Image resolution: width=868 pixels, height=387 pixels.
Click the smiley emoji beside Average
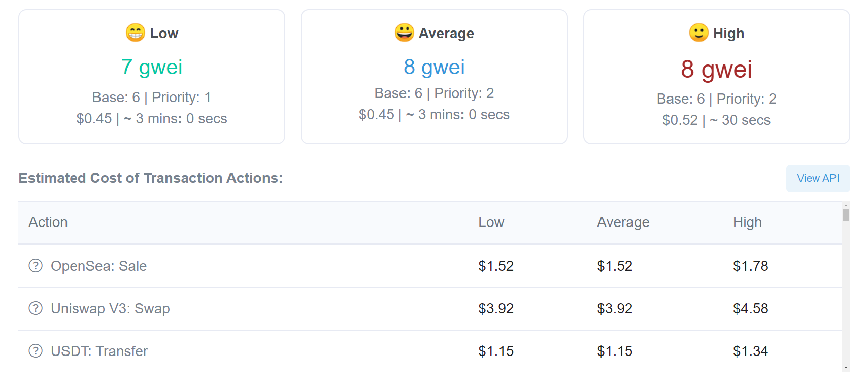[405, 33]
